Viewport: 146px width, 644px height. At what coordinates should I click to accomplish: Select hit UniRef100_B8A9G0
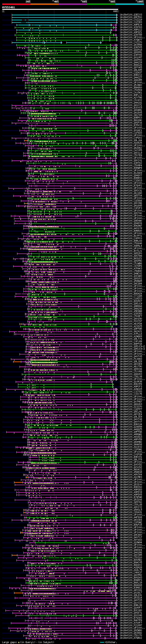tap(131, 87)
